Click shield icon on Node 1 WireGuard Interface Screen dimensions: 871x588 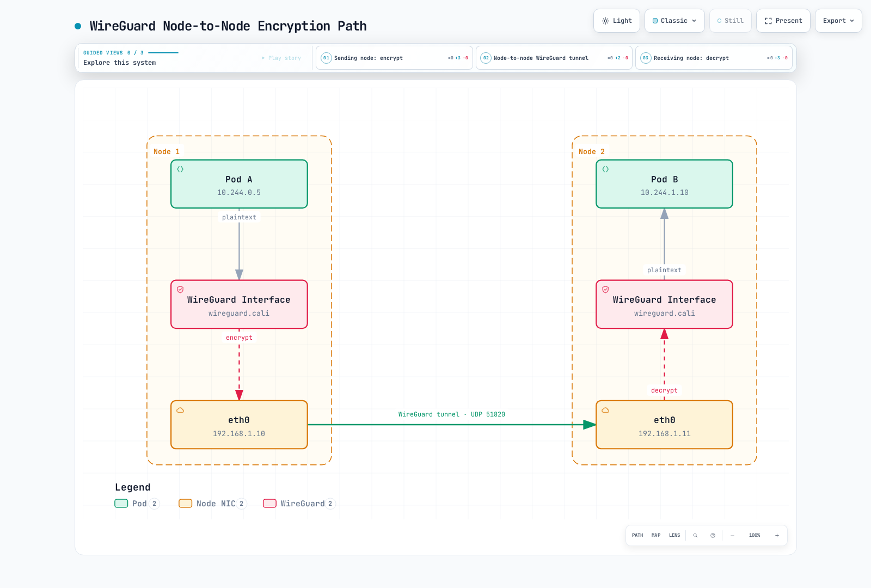tap(180, 290)
